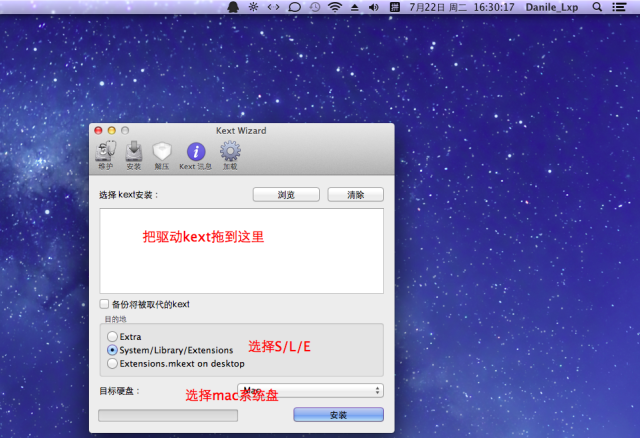Image resolution: width=640 pixels, height=438 pixels.
Task: Click the Wi-Fi status icon
Action: 334,7
